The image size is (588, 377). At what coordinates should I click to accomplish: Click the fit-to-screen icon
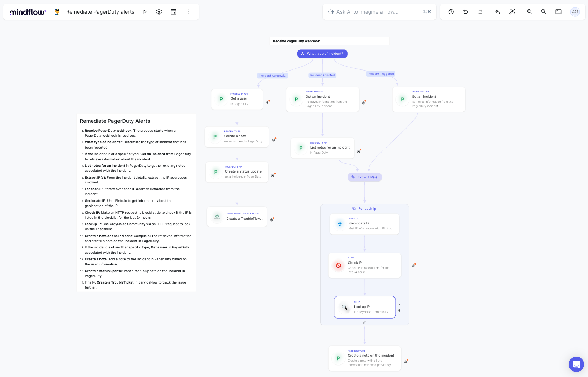tap(558, 12)
